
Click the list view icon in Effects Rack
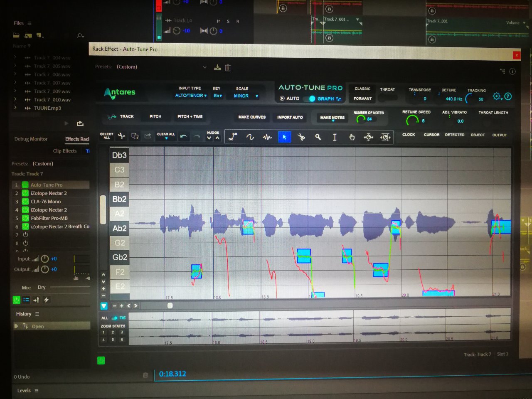pos(26,300)
